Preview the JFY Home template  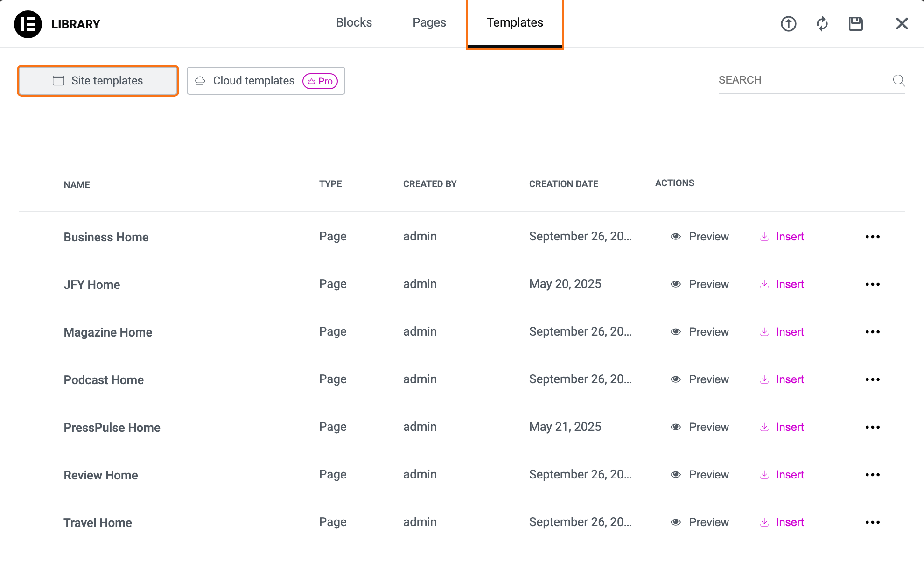click(700, 284)
